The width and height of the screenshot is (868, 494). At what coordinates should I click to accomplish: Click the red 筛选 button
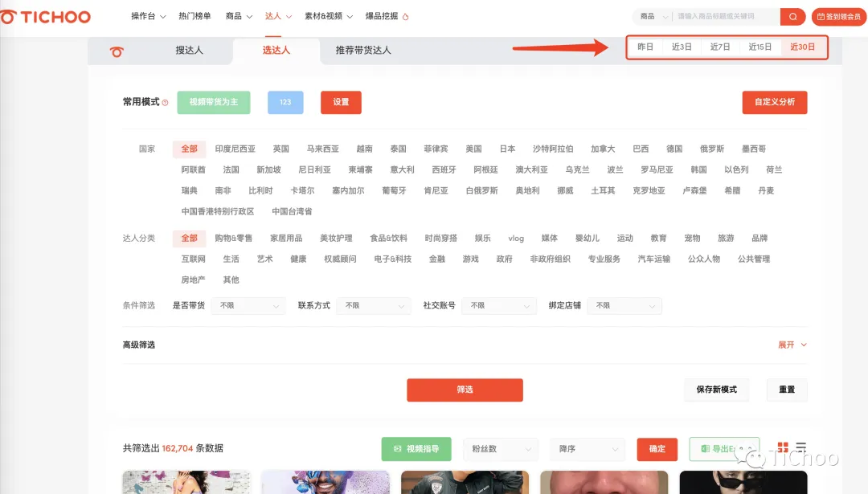click(x=465, y=390)
